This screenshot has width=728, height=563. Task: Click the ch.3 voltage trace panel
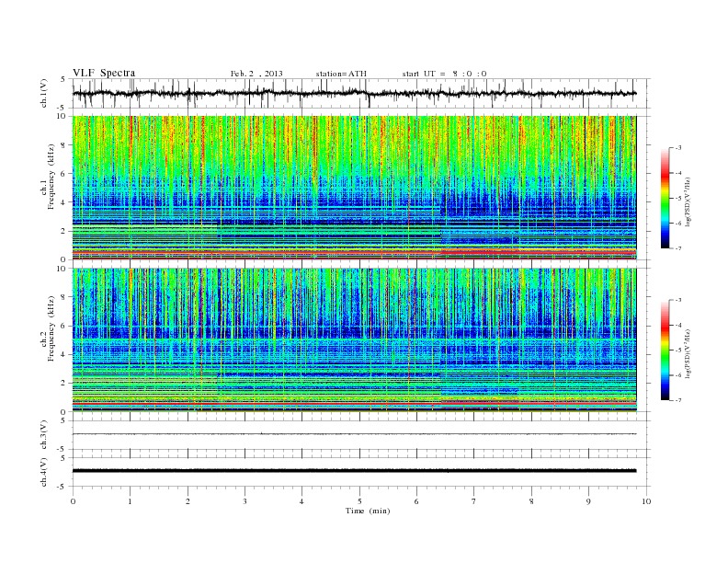click(361, 434)
